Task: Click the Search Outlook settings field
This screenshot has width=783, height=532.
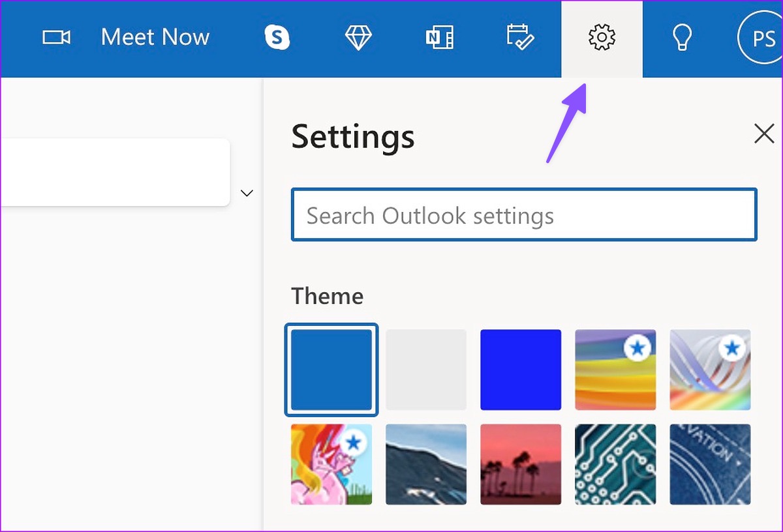Action: point(524,215)
